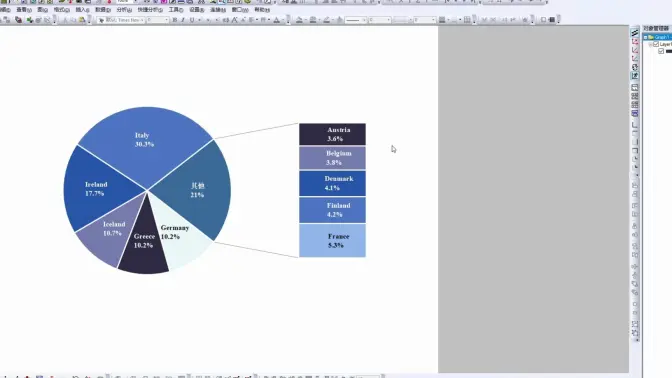Open the 分析 menu
Image resolution: width=672 pixels, height=378 pixels.
point(124,9)
